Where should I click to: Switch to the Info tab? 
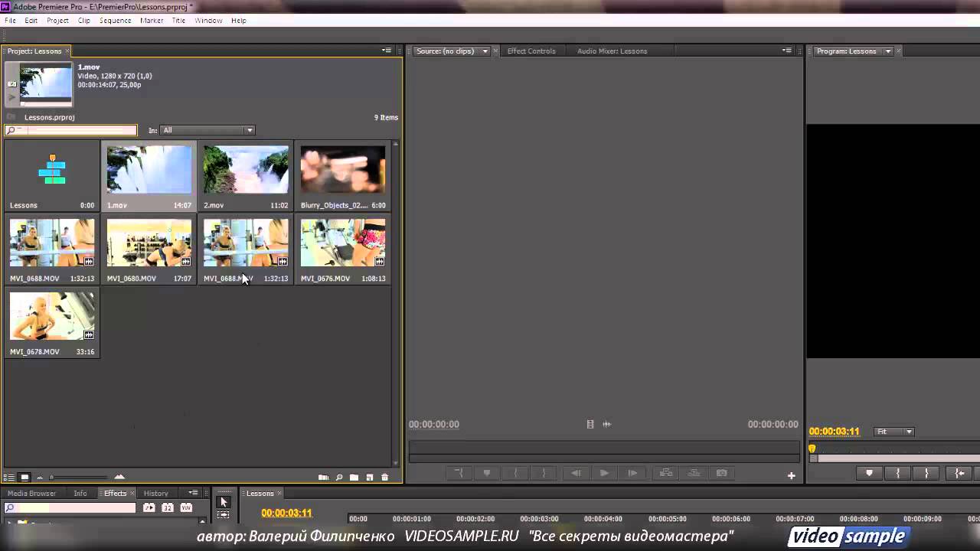tap(80, 494)
